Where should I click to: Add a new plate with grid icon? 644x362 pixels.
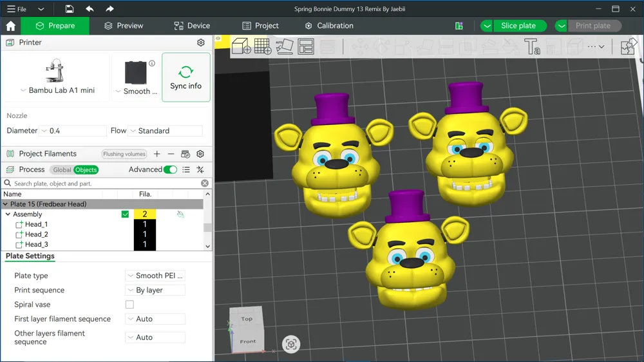[x=263, y=46]
